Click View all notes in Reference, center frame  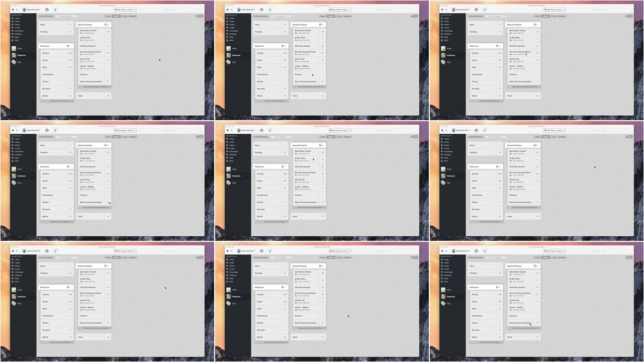tap(271, 222)
